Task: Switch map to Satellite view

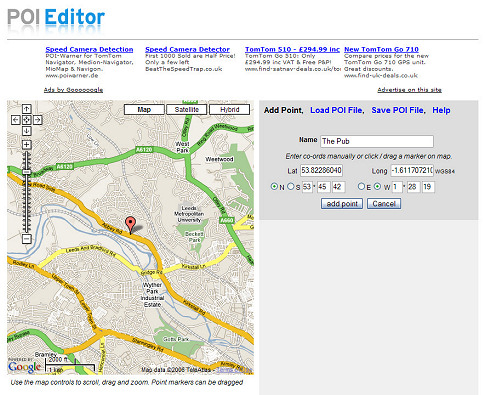Action: 187,109
